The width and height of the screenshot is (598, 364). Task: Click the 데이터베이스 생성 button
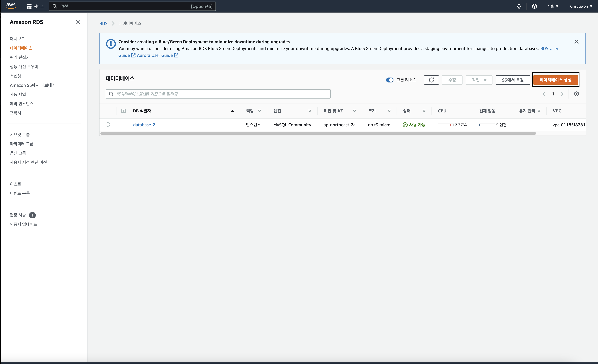click(555, 80)
